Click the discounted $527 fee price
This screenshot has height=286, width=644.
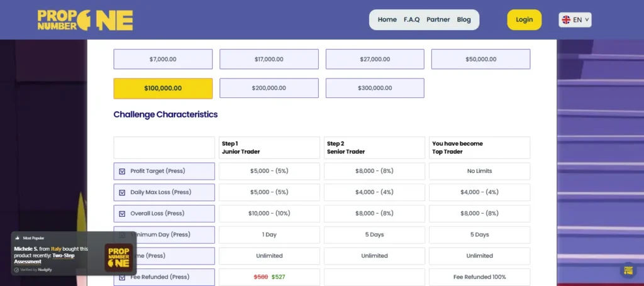pos(278,277)
